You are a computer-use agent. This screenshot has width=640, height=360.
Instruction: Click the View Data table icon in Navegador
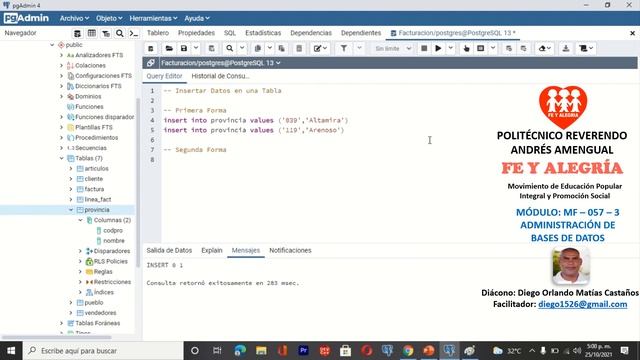tap(92, 33)
